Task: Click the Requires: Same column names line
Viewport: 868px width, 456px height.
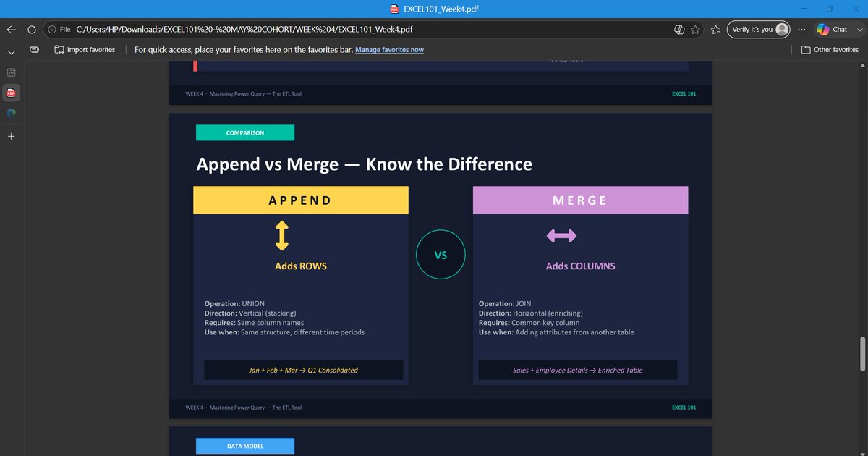Action: [x=254, y=323]
